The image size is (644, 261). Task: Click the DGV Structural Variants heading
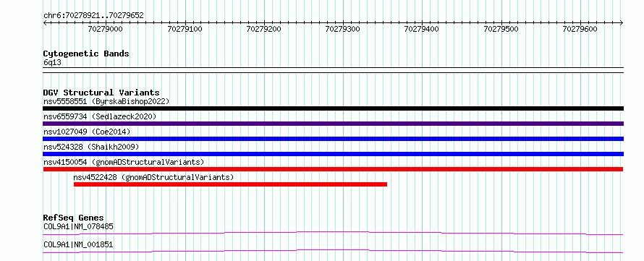click(x=101, y=93)
